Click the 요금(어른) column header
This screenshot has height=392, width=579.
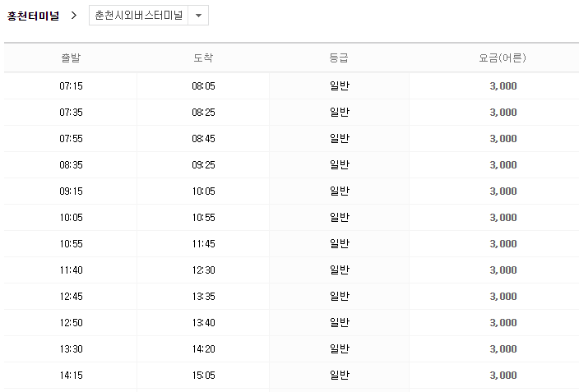[x=503, y=58]
